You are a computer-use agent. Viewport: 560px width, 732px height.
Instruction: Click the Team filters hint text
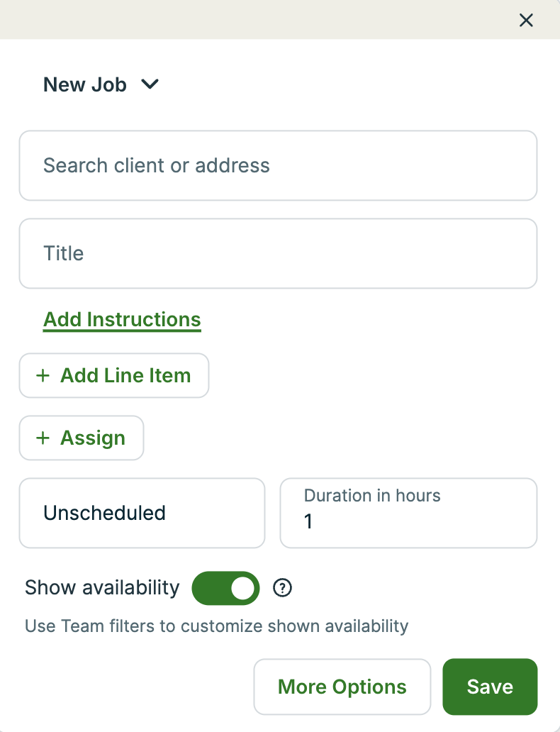[x=216, y=626]
